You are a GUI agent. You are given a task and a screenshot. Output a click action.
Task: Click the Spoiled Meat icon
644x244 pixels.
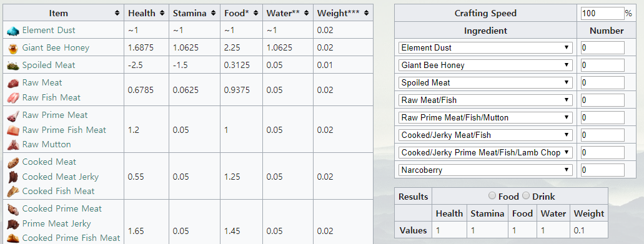click(x=13, y=66)
